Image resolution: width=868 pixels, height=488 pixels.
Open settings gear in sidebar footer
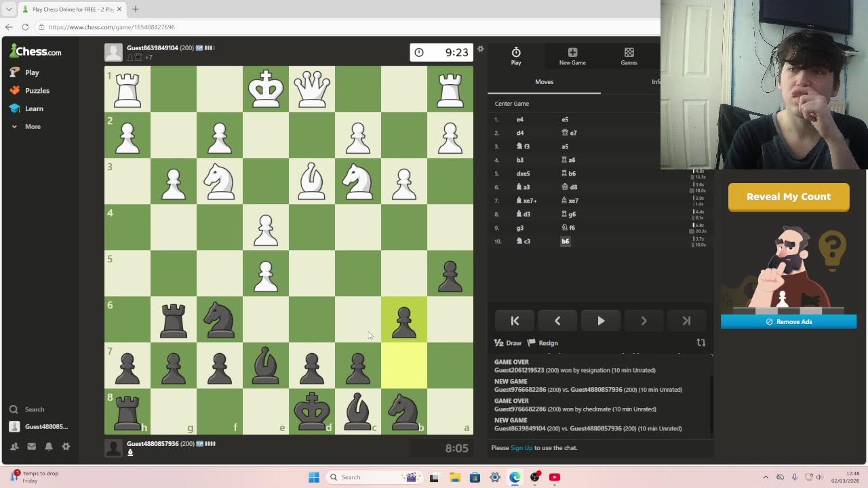pyautogui.click(x=66, y=446)
